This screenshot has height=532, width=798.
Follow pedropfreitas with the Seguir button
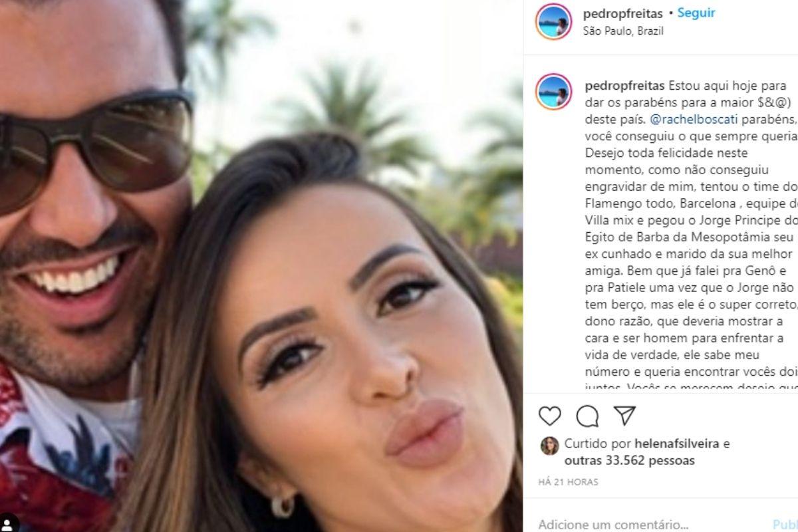click(696, 13)
